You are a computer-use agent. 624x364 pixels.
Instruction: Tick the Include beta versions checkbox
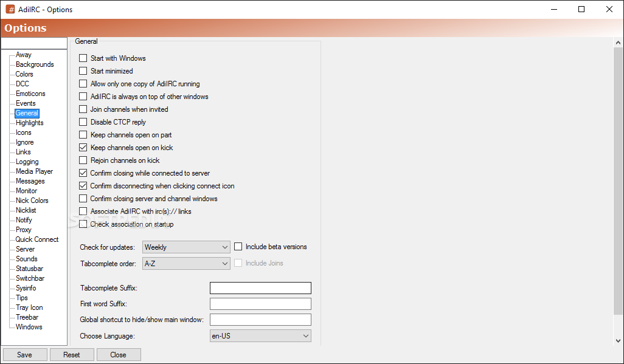click(238, 247)
